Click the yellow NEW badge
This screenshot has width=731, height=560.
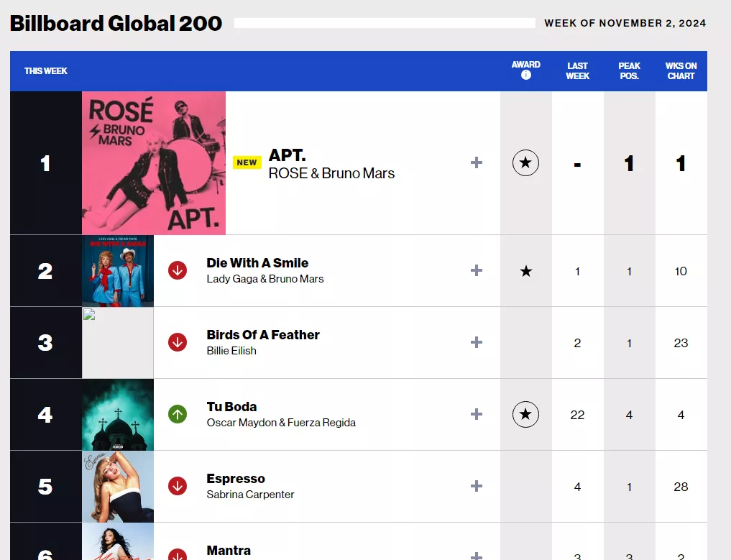(247, 162)
